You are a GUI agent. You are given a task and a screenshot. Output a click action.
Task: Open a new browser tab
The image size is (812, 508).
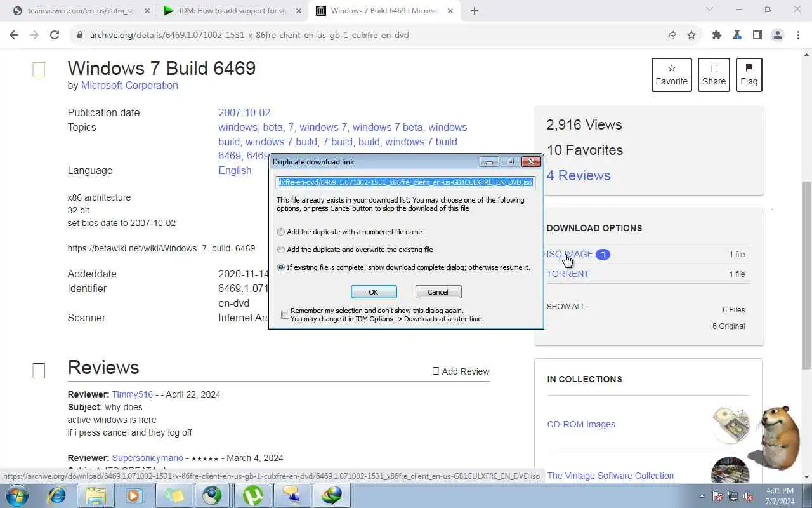(x=475, y=10)
